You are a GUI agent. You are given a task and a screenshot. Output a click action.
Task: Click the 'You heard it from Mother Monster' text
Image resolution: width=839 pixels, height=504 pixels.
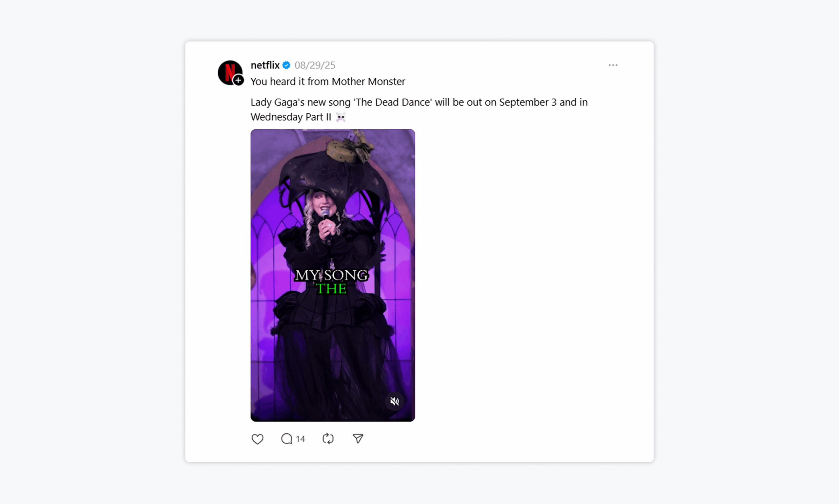328,82
